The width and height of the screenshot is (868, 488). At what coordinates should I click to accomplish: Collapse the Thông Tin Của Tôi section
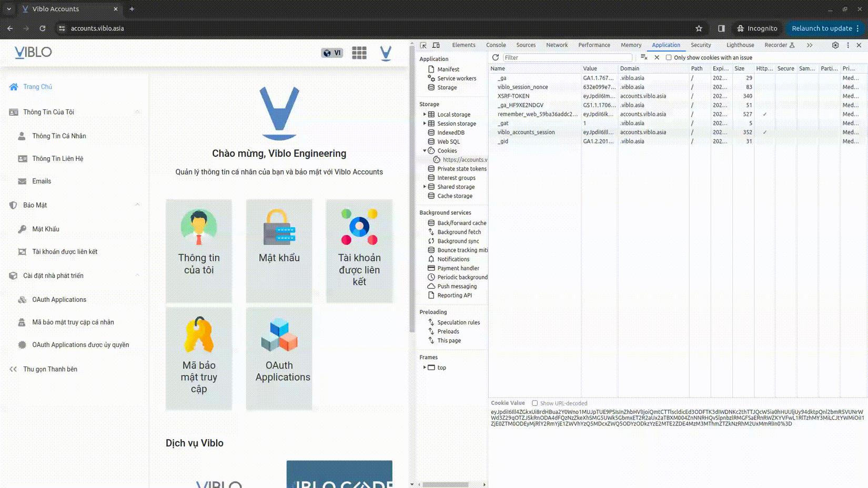pyautogui.click(x=137, y=112)
